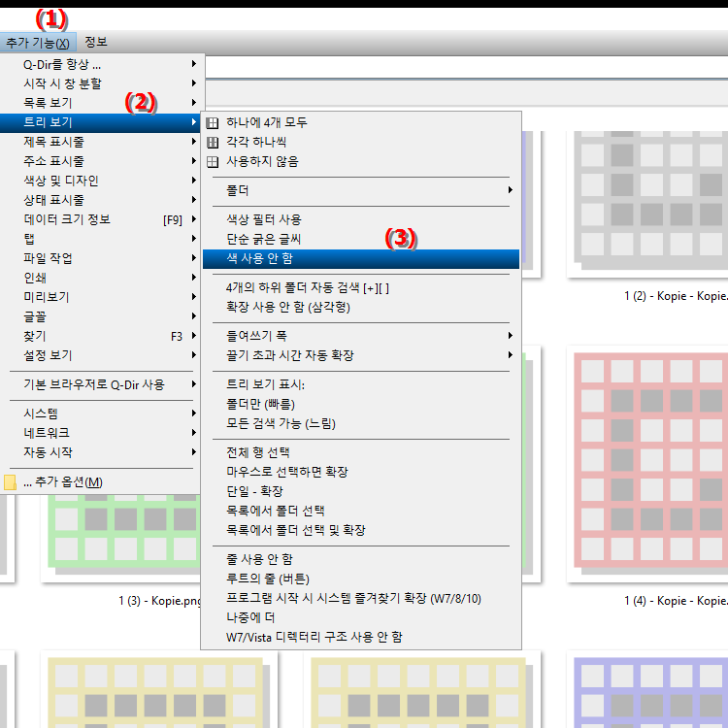Toggle '줄 사용 안 함' option
The image size is (728, 728).
pyautogui.click(x=361, y=559)
